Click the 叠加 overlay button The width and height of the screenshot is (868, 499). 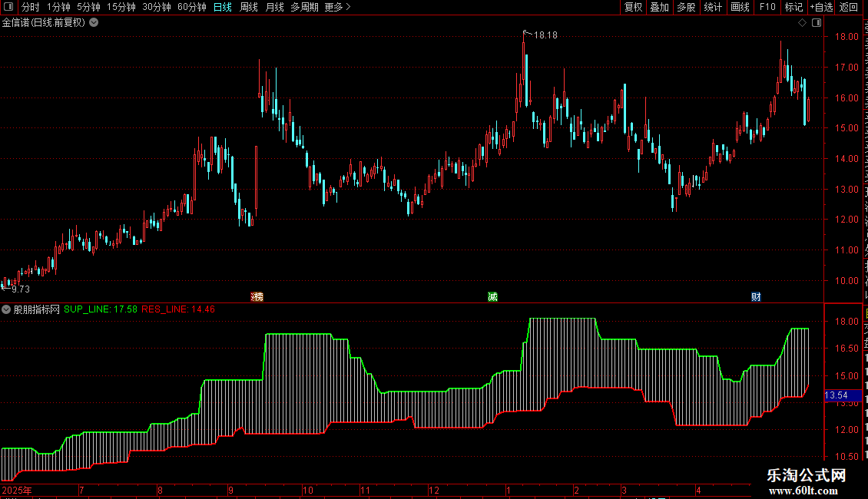coord(659,7)
